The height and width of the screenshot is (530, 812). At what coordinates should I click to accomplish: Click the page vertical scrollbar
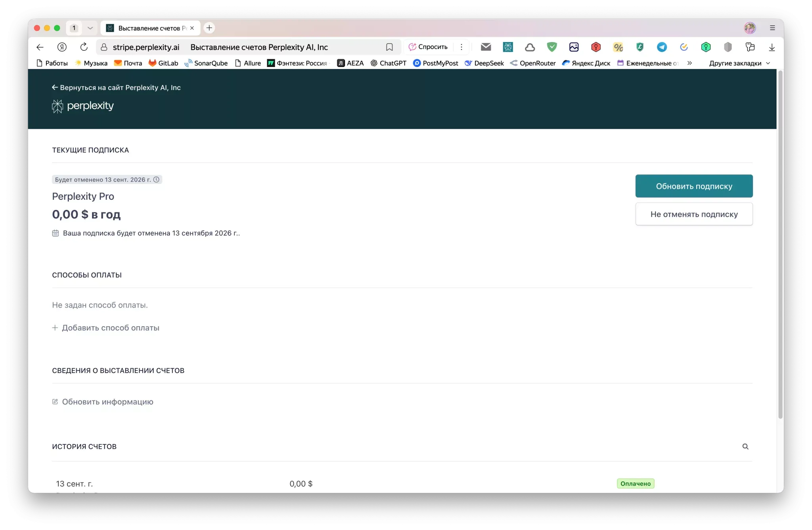(x=780, y=244)
